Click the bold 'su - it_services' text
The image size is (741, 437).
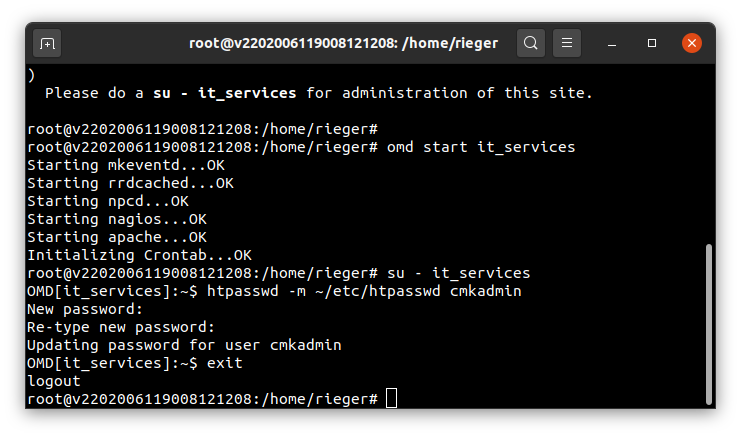pyautogui.click(x=224, y=93)
